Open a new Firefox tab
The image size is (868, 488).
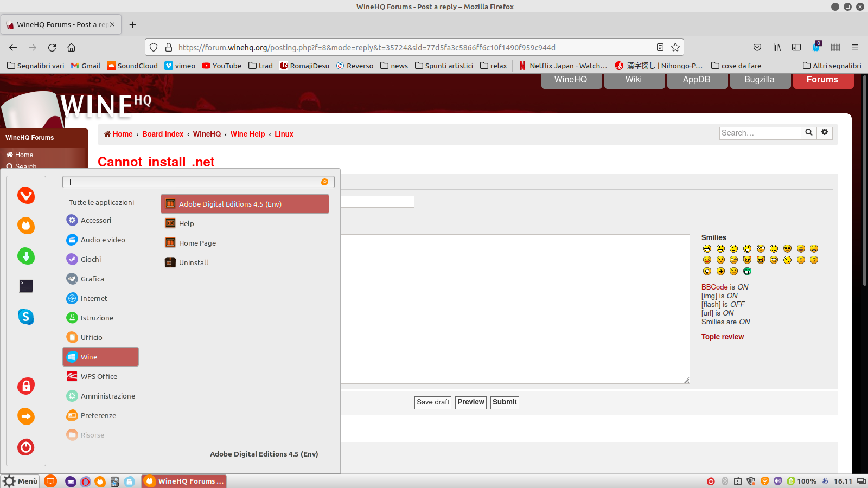click(132, 24)
